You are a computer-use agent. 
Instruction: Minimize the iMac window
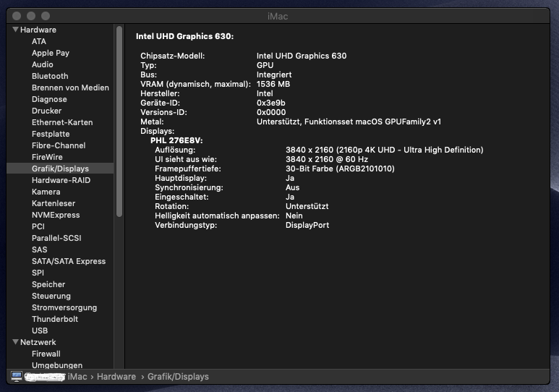point(31,16)
